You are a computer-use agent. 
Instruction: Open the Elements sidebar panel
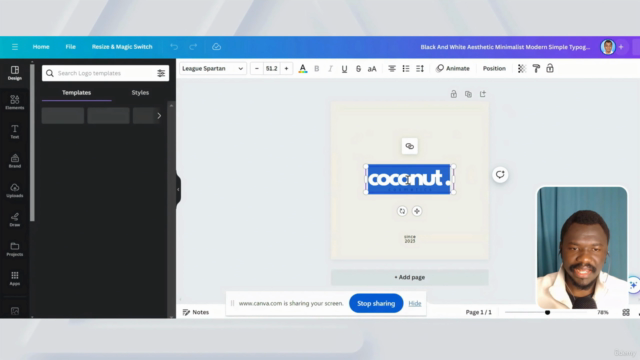15,102
